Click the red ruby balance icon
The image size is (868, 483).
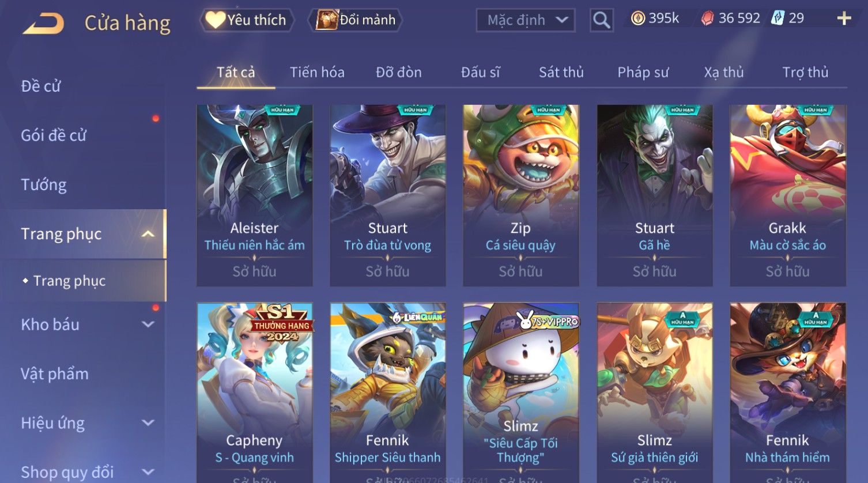pos(707,18)
